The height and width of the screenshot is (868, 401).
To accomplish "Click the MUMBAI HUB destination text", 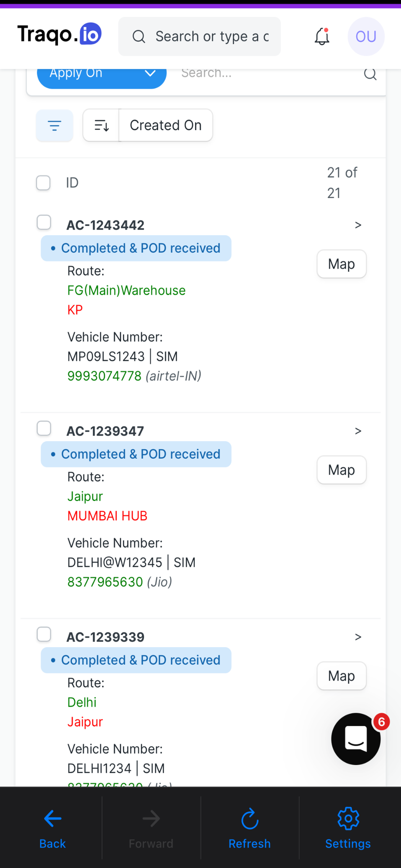I will 108,516.
